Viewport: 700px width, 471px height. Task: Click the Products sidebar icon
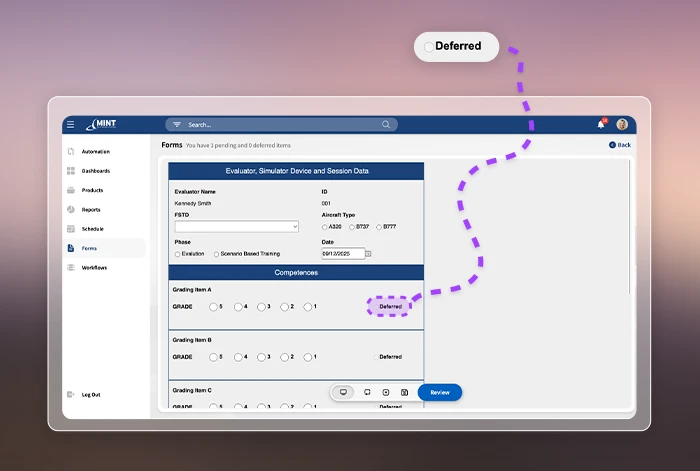click(x=71, y=190)
